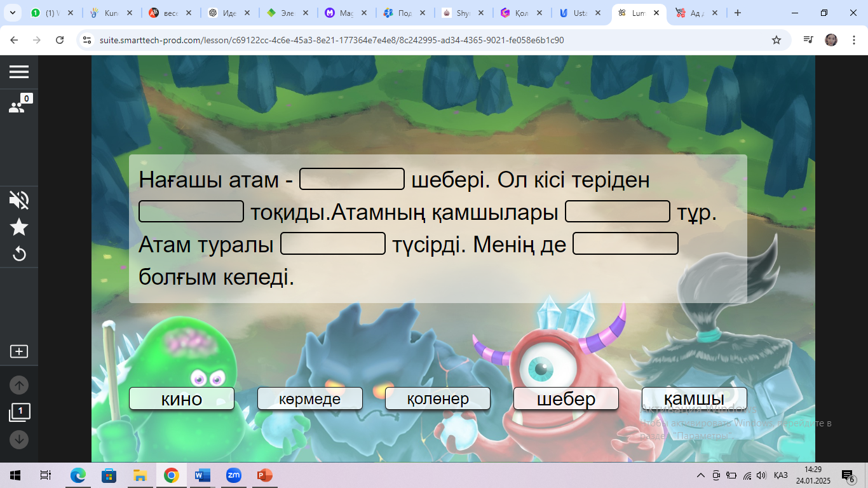Open the Chrome three-dot menu

[x=853, y=40]
